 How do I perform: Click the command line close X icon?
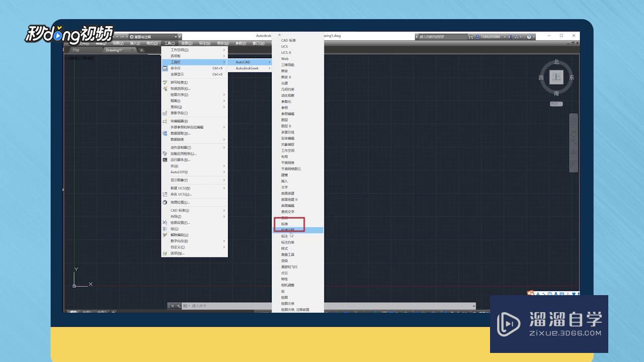coord(173,306)
